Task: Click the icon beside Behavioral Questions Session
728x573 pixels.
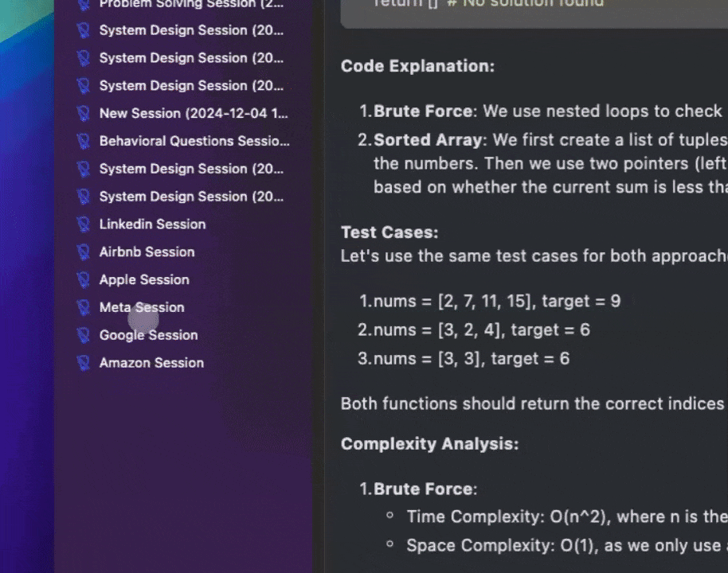Action: 84,141
